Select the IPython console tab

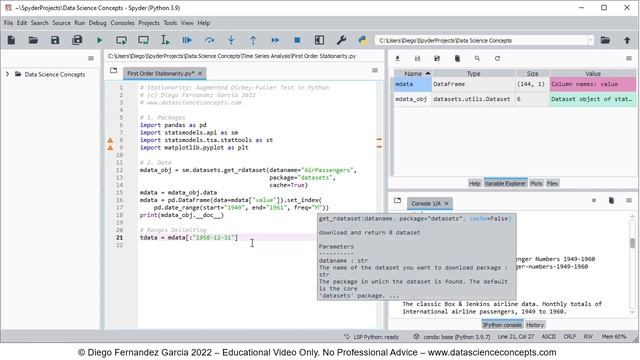point(502,325)
